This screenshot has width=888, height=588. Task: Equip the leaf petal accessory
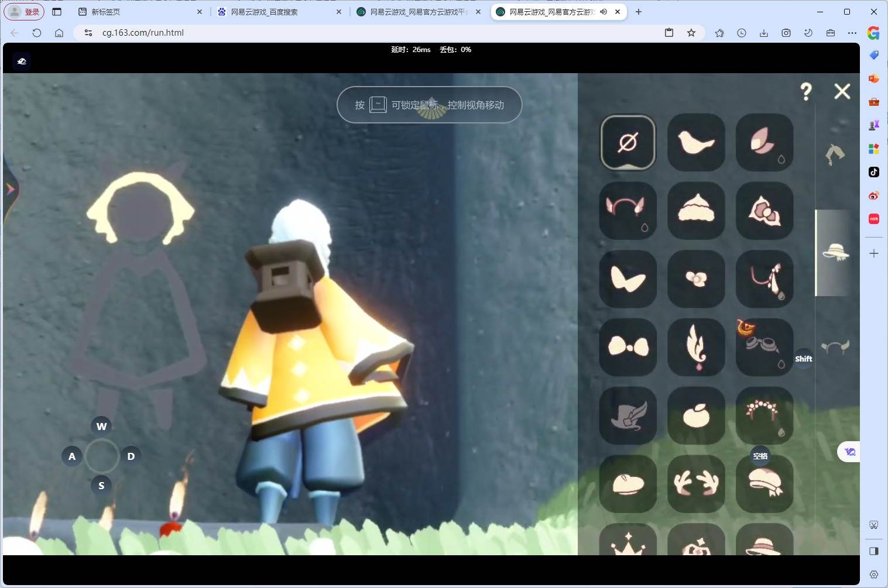pos(764,142)
